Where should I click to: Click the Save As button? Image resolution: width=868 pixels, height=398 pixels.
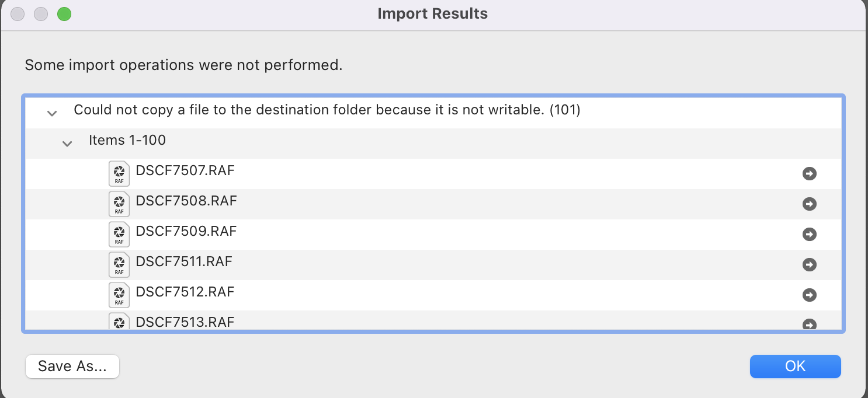(x=72, y=366)
